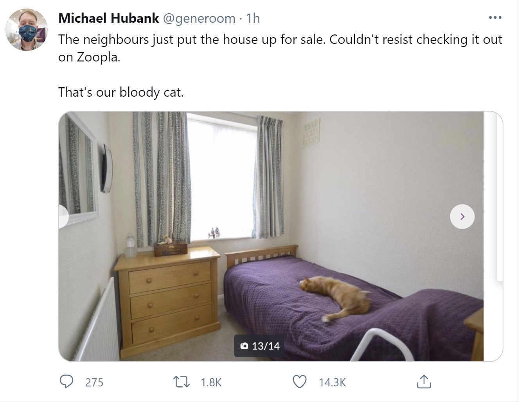Screen dimensions: 532x402
Task: Click the camera icon in photo counter
Action: 244,346
